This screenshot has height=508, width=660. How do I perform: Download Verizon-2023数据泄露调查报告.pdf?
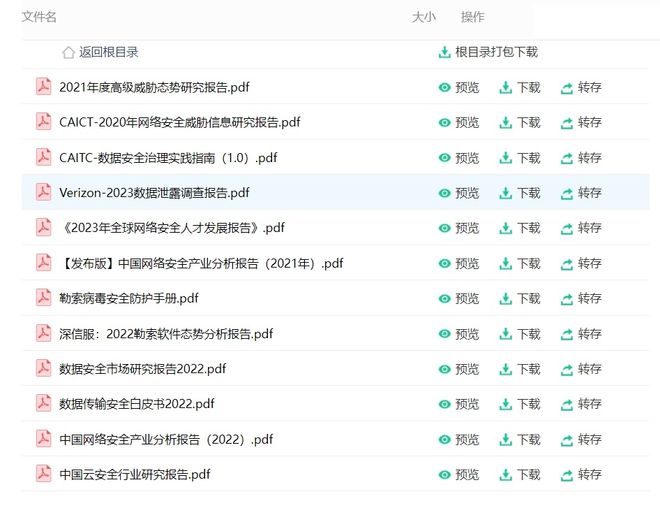click(x=520, y=193)
